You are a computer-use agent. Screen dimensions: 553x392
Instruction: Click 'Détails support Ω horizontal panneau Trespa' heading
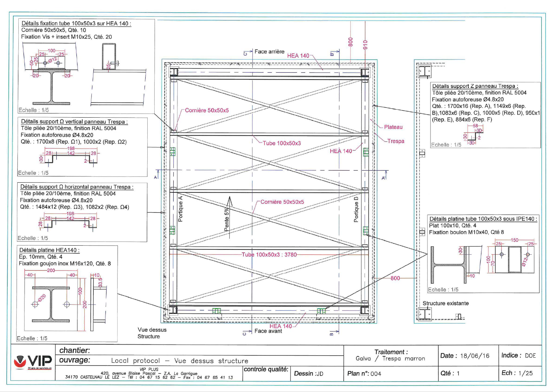tap(77, 187)
